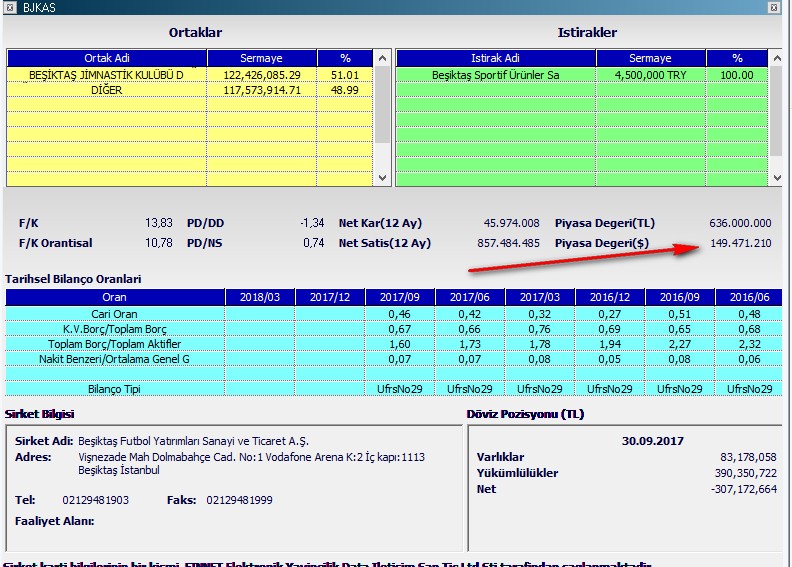The width and height of the screenshot is (792, 567).
Task: Select the 2016/09 column header
Action: point(679,297)
